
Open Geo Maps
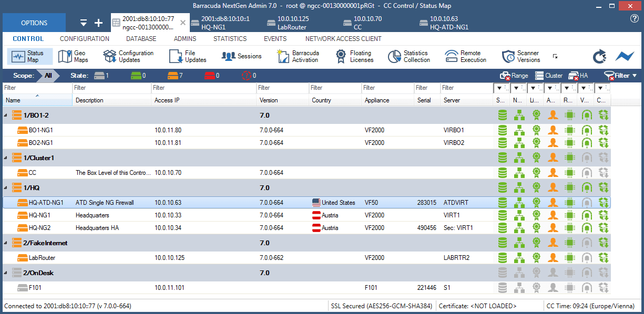(74, 56)
